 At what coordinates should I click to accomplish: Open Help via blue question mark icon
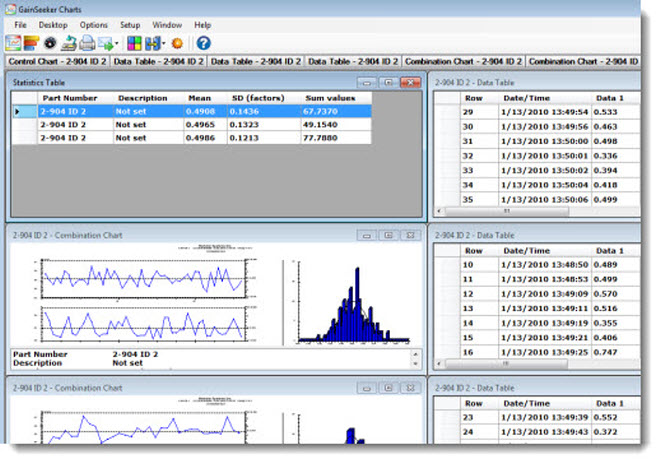click(x=203, y=43)
